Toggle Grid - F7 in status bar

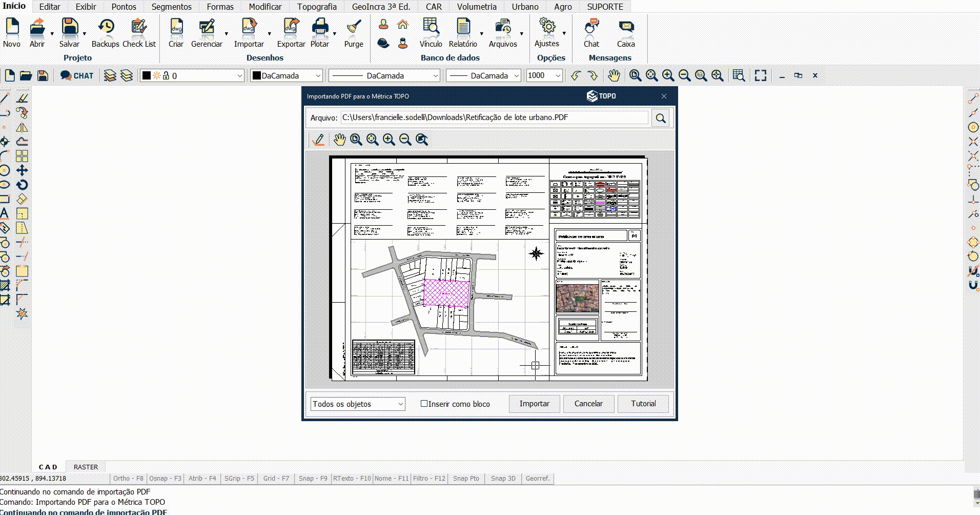pos(276,478)
